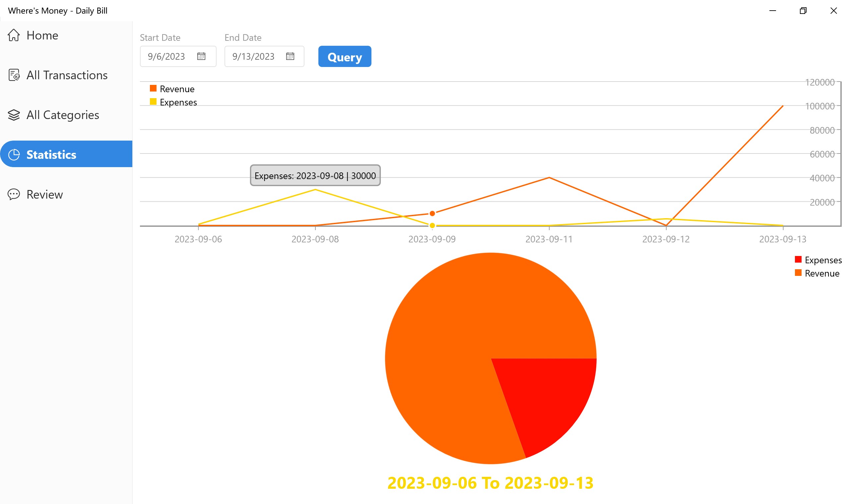The height and width of the screenshot is (504, 849).
Task: Click the red Expenses pie legend swatch
Action: [x=798, y=260]
